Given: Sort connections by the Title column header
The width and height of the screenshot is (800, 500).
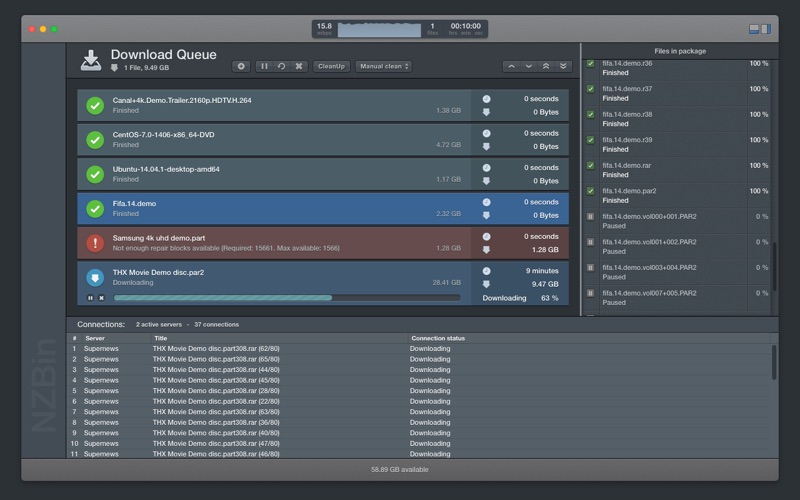Looking at the screenshot, I should 161,338.
